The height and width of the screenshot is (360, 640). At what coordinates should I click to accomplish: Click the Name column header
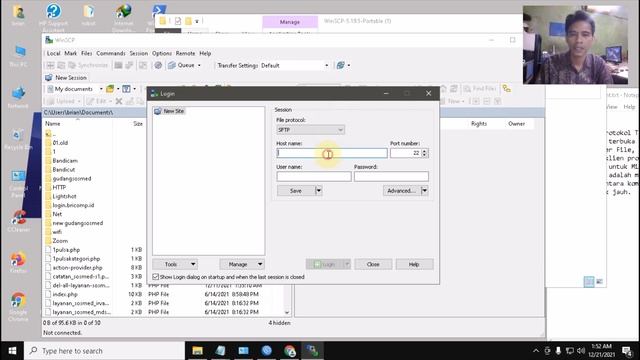point(53,124)
